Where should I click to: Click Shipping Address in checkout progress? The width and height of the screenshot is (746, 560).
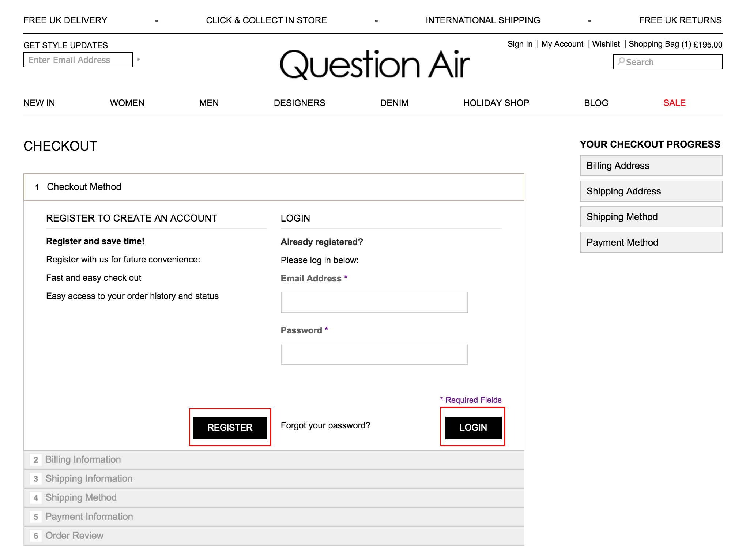point(651,191)
